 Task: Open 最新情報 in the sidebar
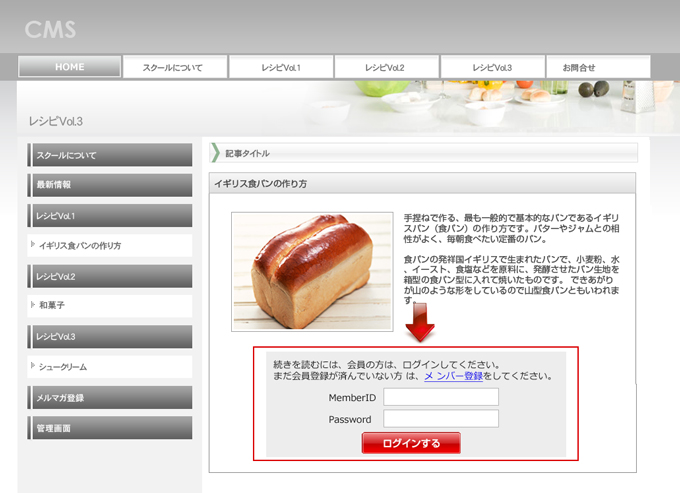point(110,185)
